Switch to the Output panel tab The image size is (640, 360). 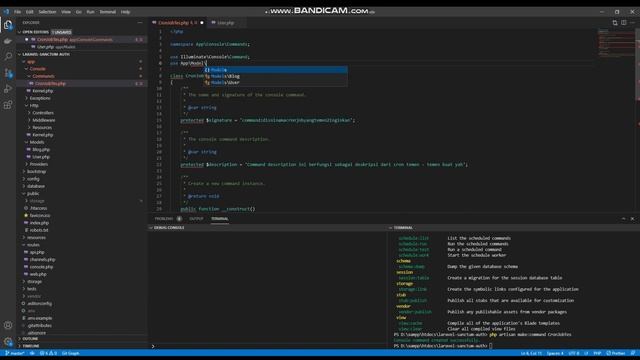196,219
